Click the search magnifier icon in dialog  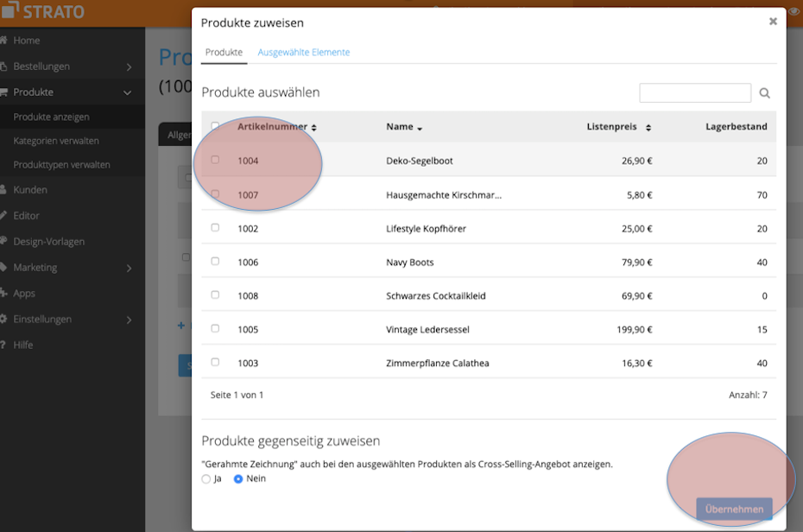click(765, 93)
